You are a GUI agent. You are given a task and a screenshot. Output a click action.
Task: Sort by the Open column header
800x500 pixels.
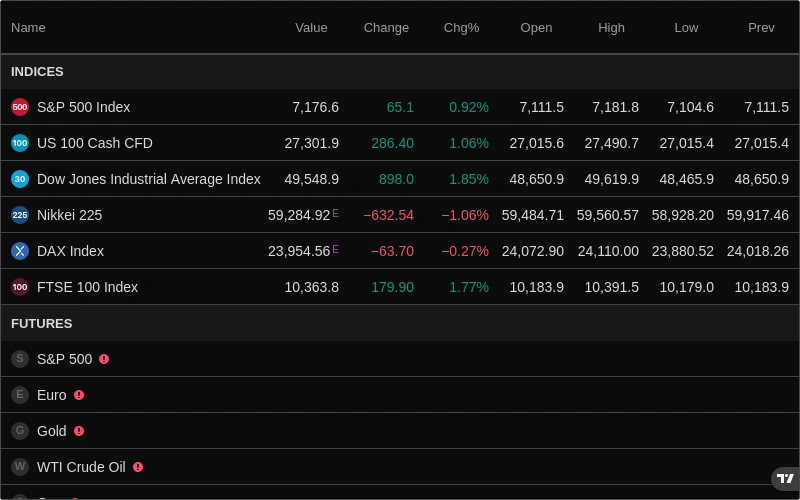click(536, 28)
